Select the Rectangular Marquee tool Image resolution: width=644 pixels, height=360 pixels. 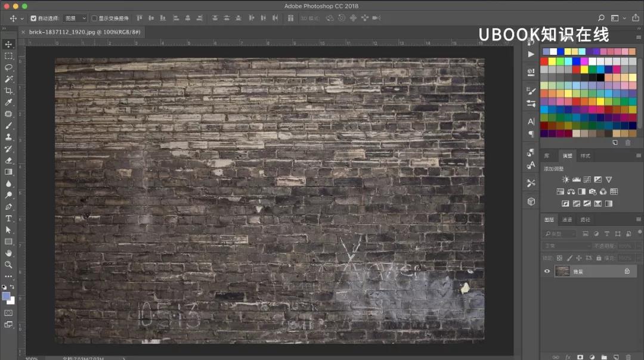(x=8, y=56)
